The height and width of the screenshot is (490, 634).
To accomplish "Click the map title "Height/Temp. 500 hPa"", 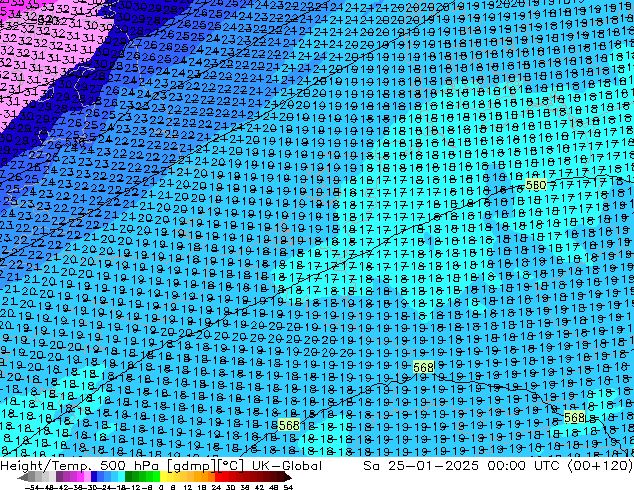I will tap(79, 466).
